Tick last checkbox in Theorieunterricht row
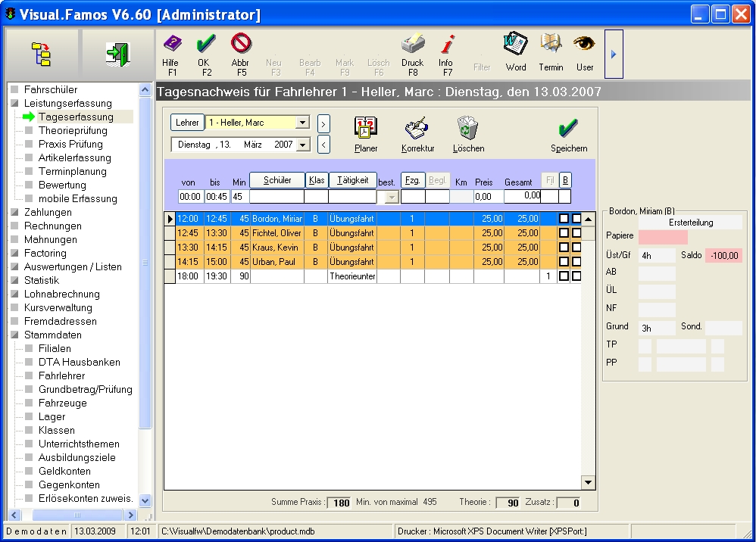This screenshot has height=542, width=756. 576,277
